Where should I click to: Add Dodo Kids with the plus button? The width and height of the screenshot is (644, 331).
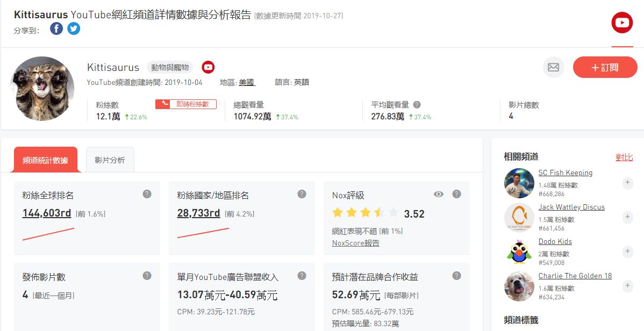click(x=627, y=251)
